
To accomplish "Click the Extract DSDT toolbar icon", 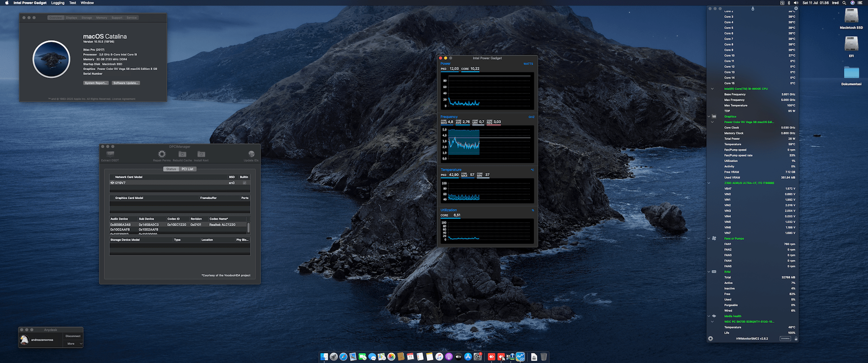I will coord(110,154).
